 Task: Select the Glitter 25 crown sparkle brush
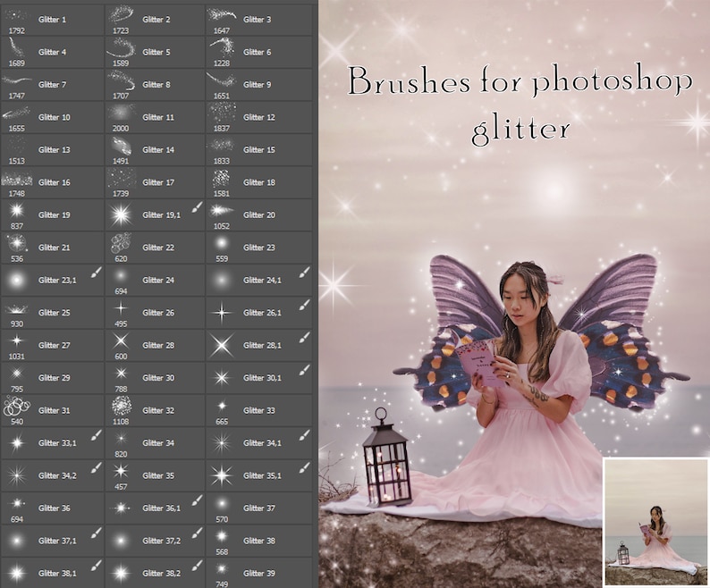point(52,313)
